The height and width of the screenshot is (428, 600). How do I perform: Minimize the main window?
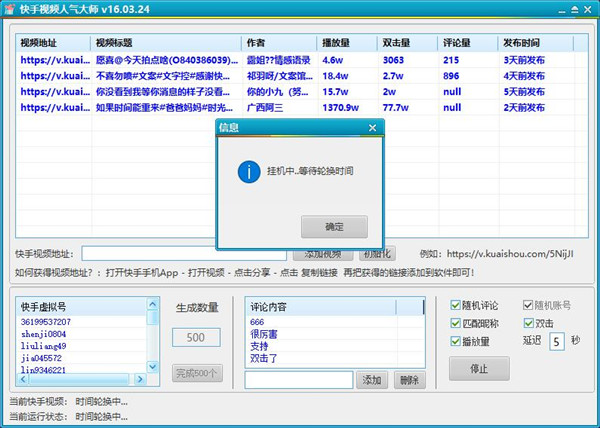[561, 10]
